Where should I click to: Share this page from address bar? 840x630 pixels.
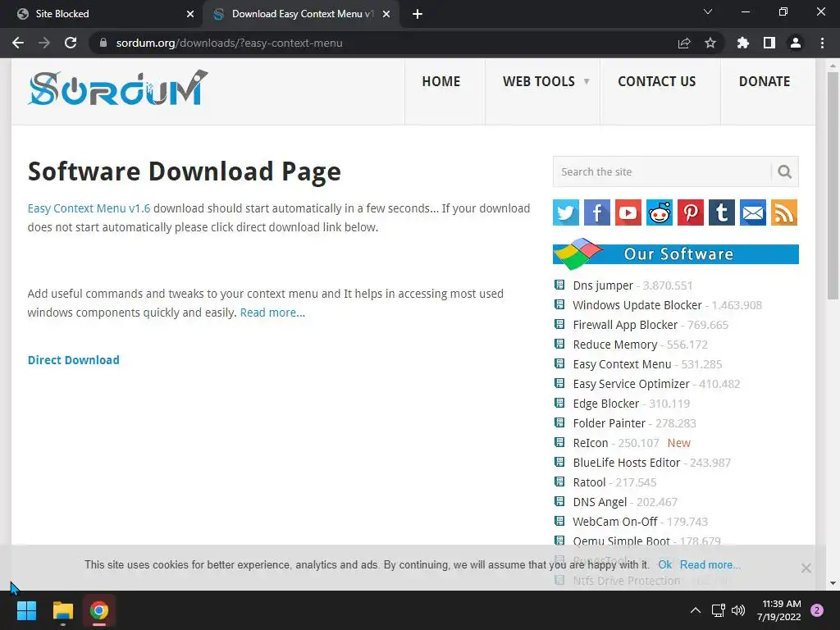[x=684, y=43]
